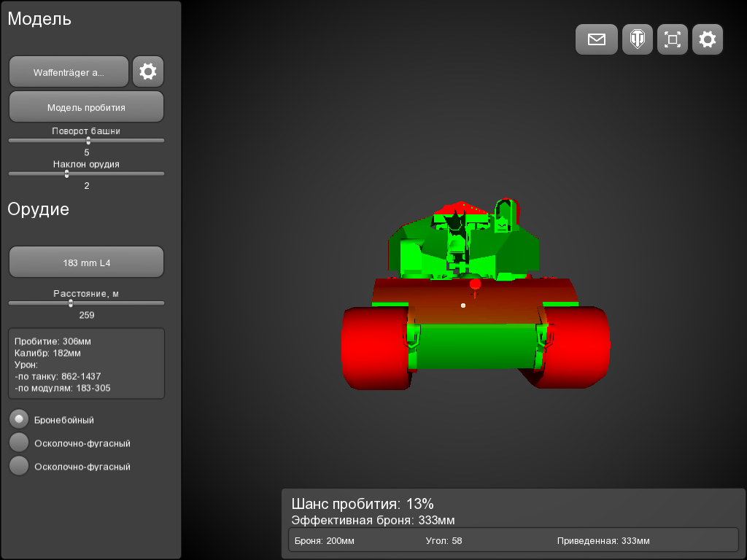This screenshot has height=560, width=747.
Task: Click the red left track of tank
Action: pyautogui.click(x=374, y=349)
